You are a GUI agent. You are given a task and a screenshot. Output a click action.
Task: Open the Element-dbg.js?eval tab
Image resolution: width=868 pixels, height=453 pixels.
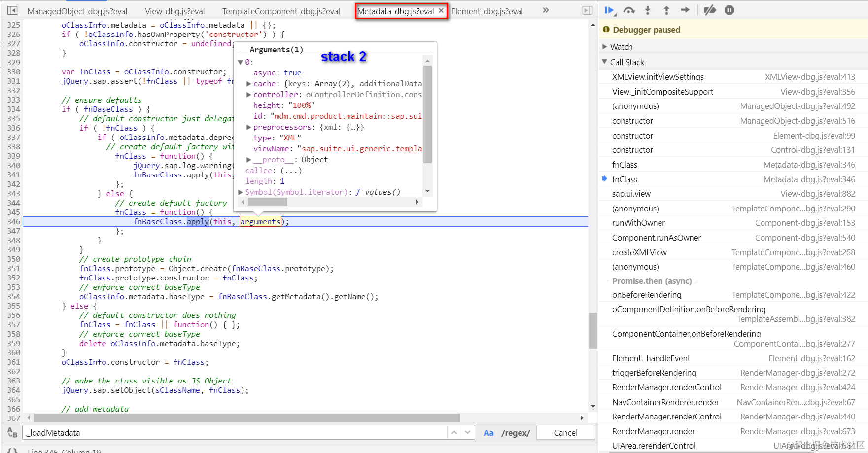click(487, 11)
